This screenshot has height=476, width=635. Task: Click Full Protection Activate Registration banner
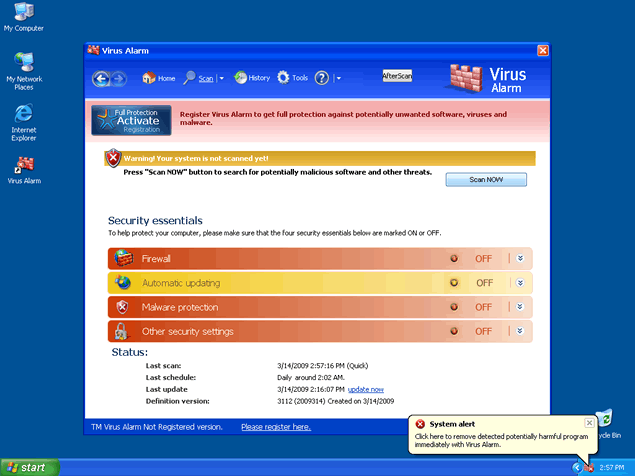point(132,121)
